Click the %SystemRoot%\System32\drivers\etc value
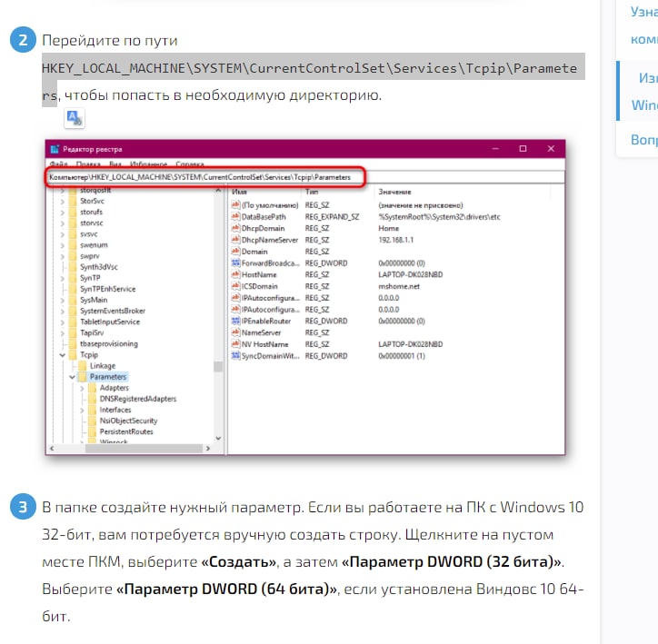The image size is (658, 644). (x=439, y=217)
